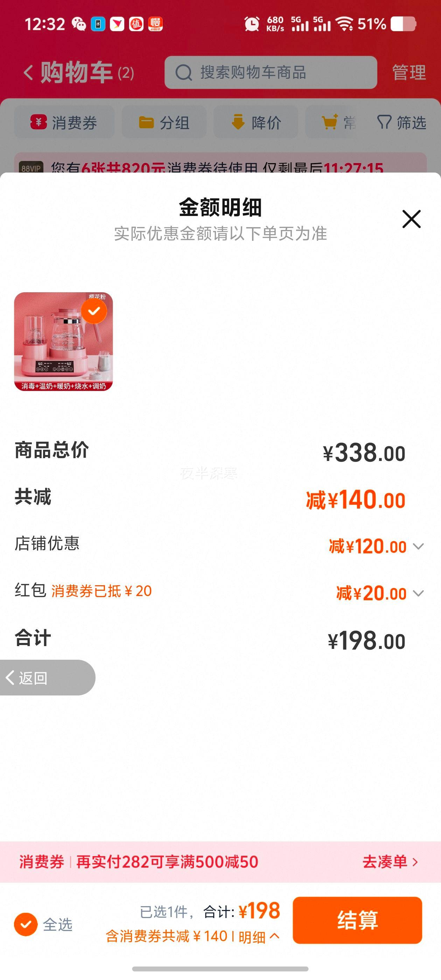Tap the 结算 checkout button
441x980 pixels.
(357, 920)
